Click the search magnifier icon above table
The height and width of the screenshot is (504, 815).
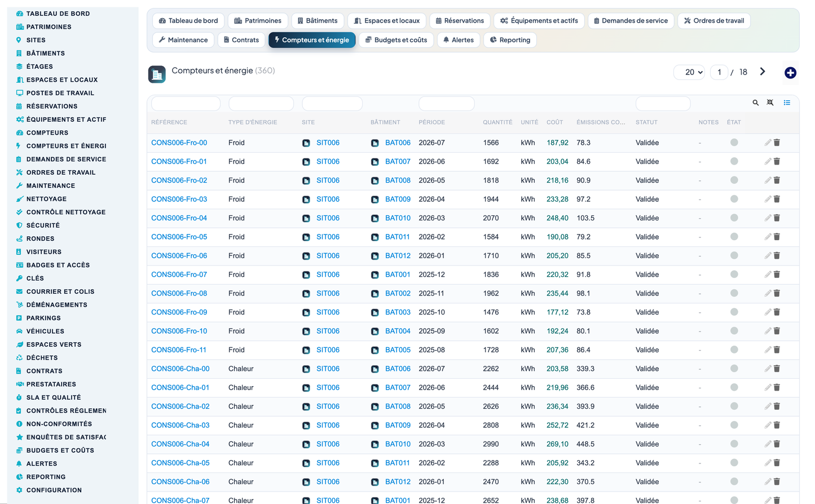(755, 103)
